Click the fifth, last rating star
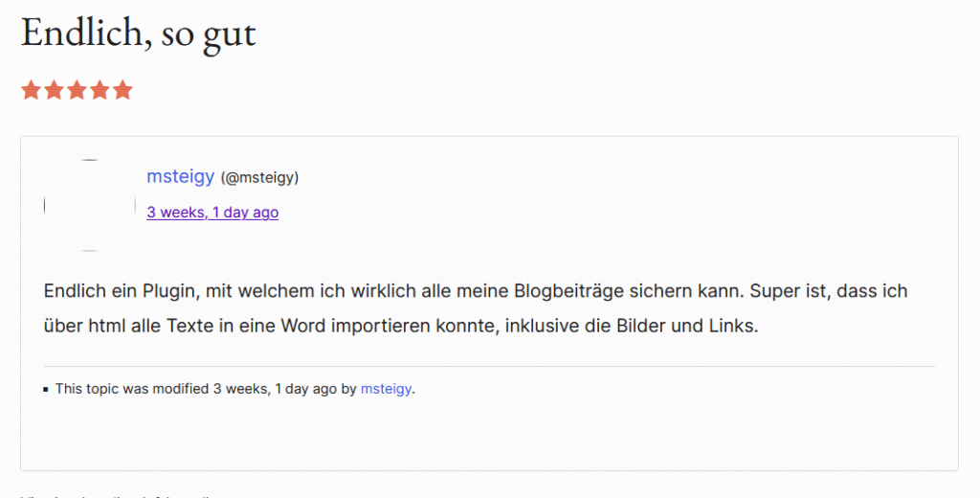This screenshot has height=498, width=980. pos(122,91)
